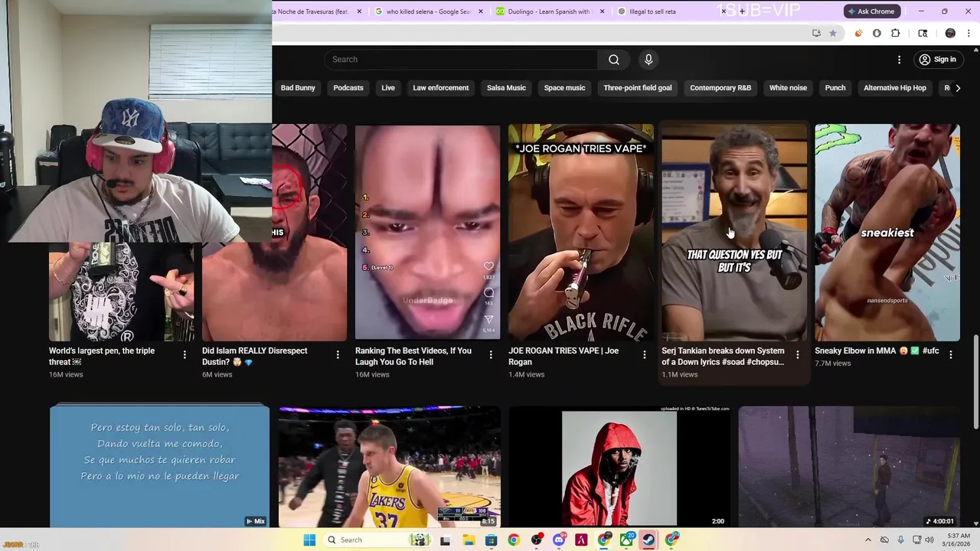Select the Alternative Hip Hop chip
980x551 pixels.
pos(895,88)
